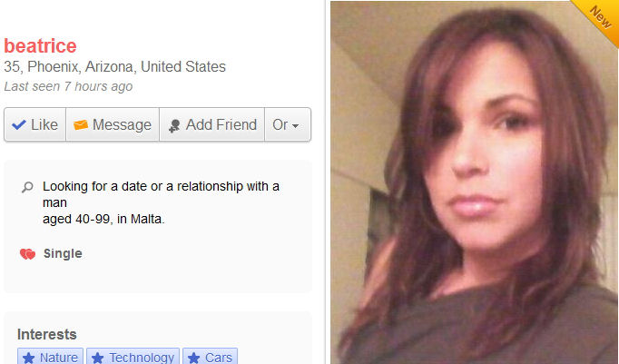The height and width of the screenshot is (364, 619).
Task: Send a Message to beatrice
Action: [113, 124]
